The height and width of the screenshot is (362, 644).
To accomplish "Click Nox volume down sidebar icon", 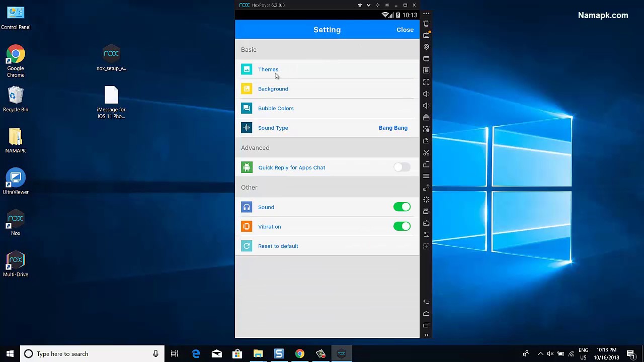I will click(426, 106).
